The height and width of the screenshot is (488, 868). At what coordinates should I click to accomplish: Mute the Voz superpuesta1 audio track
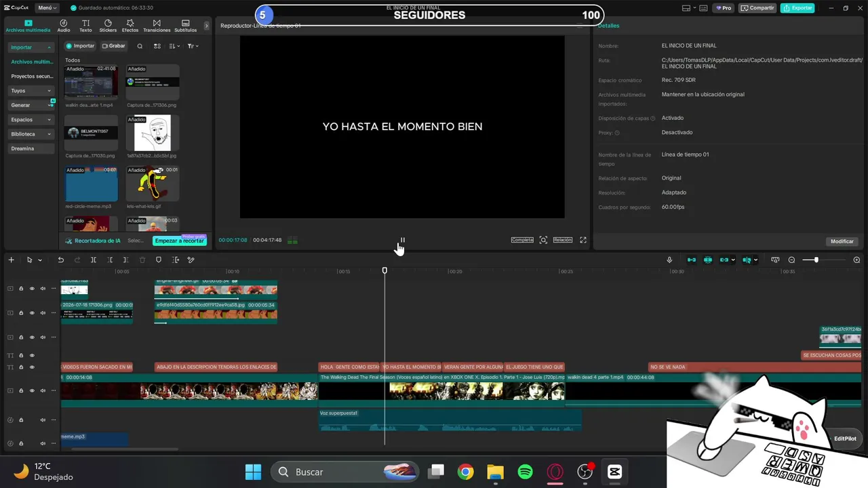tap(42, 420)
